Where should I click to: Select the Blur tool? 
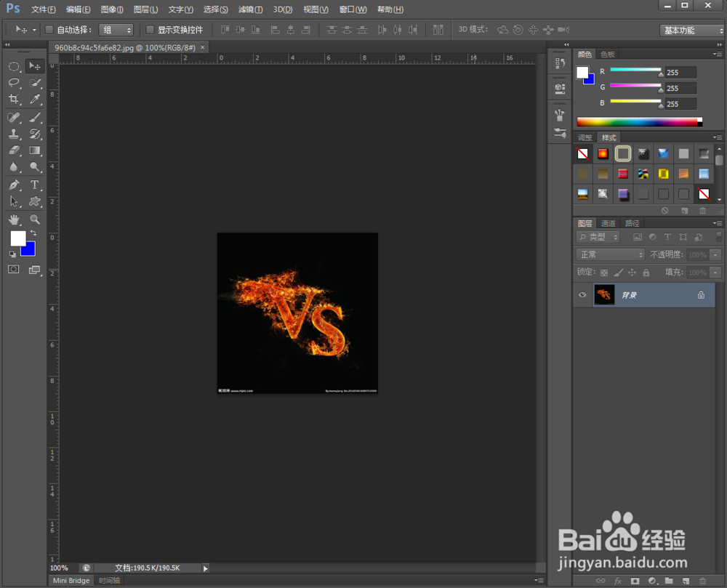pyautogui.click(x=14, y=167)
